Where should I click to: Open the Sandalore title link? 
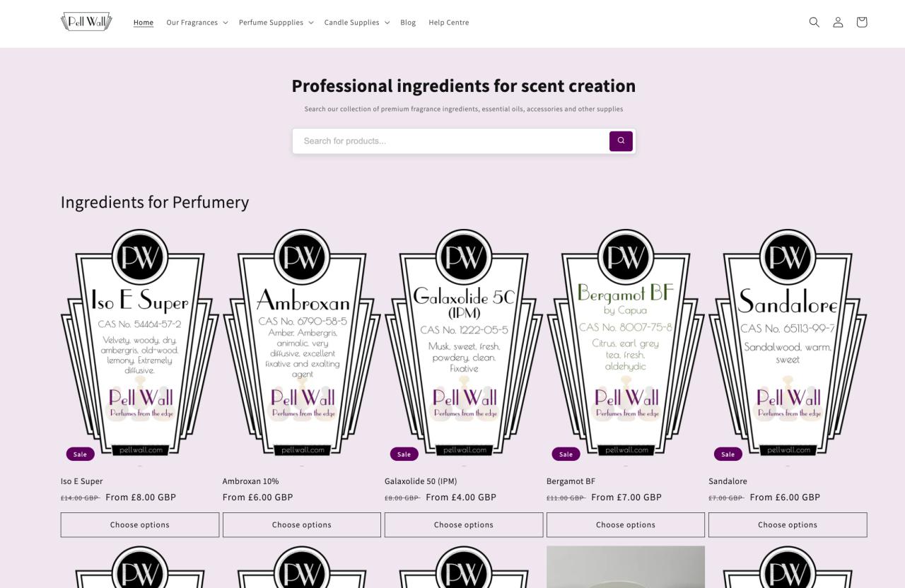[728, 481]
